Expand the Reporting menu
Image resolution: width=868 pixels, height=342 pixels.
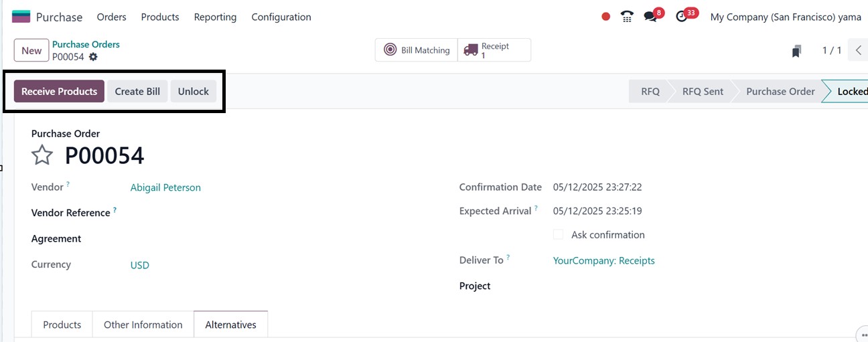[x=215, y=17]
